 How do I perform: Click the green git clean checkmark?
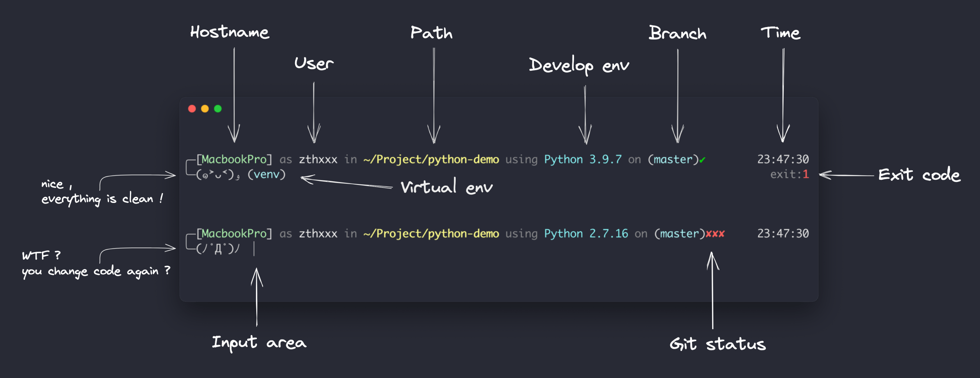point(702,160)
